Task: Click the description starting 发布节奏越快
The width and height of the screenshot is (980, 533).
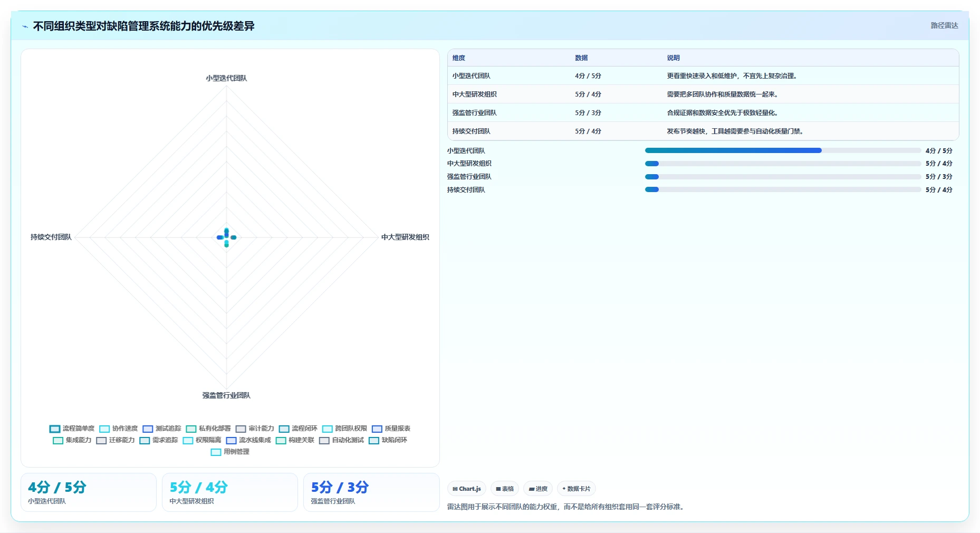Action: 736,131
